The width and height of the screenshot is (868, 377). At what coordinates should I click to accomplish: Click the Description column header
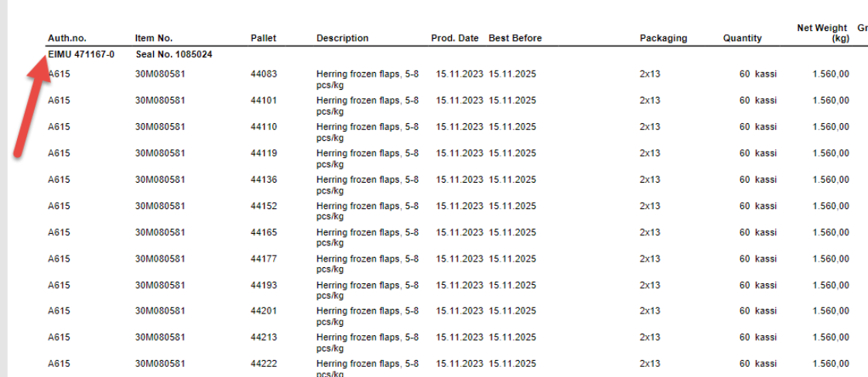[342, 38]
